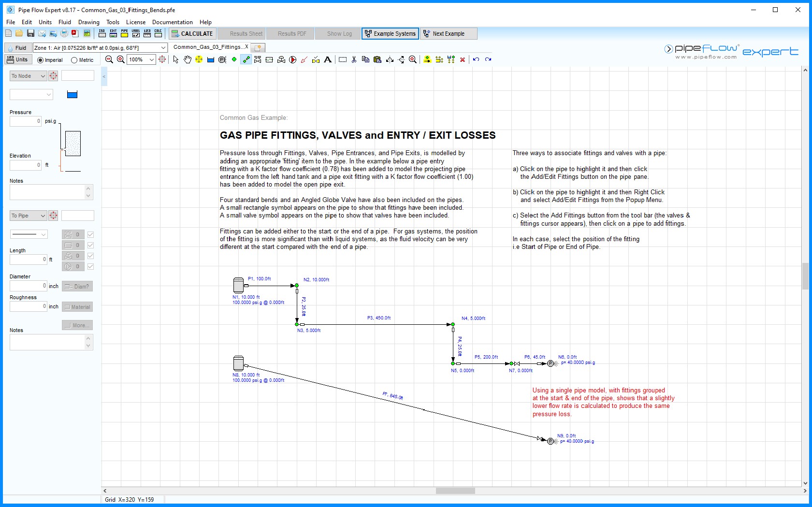The width and height of the screenshot is (812, 507).
Task: Select the green Add Join Point tool
Action: pyautogui.click(x=234, y=59)
